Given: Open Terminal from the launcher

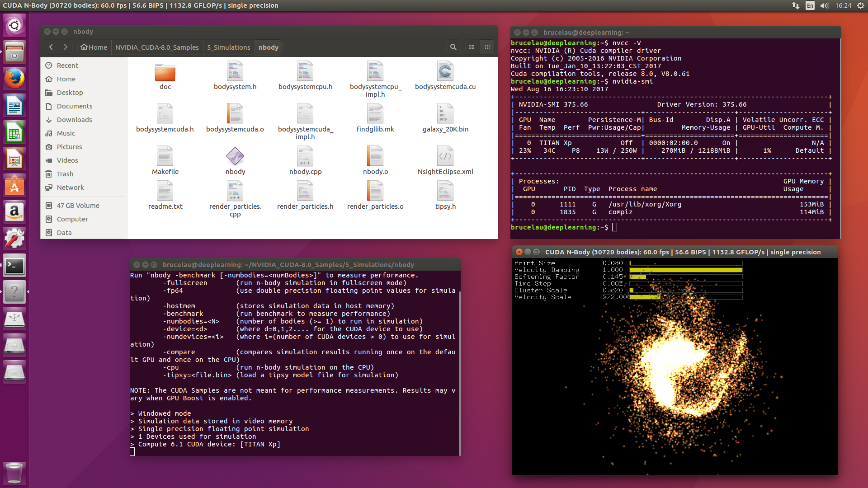Looking at the screenshot, I should [14, 266].
